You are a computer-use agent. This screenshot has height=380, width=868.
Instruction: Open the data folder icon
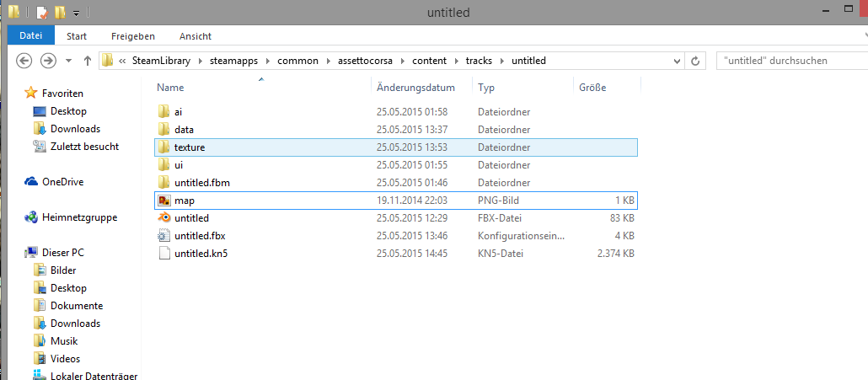coord(163,130)
